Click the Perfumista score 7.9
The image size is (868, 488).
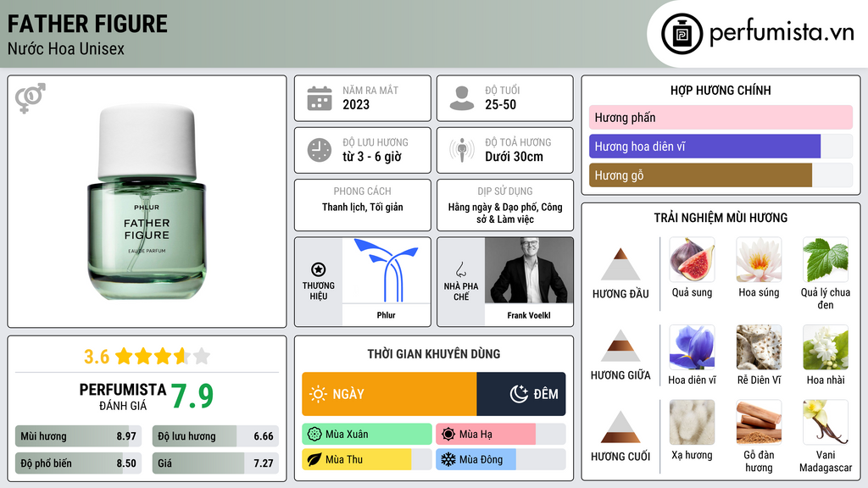(192, 396)
